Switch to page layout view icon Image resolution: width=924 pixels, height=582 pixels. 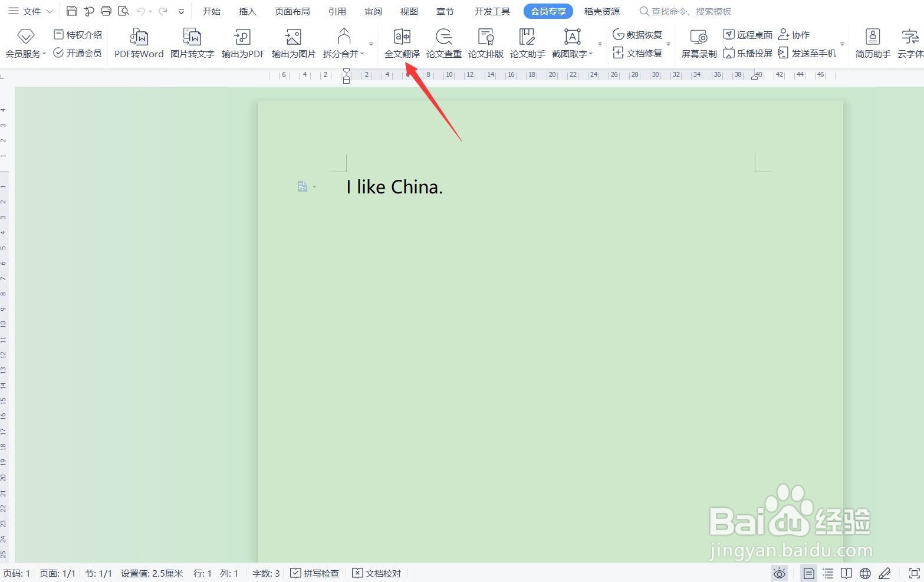coord(809,573)
